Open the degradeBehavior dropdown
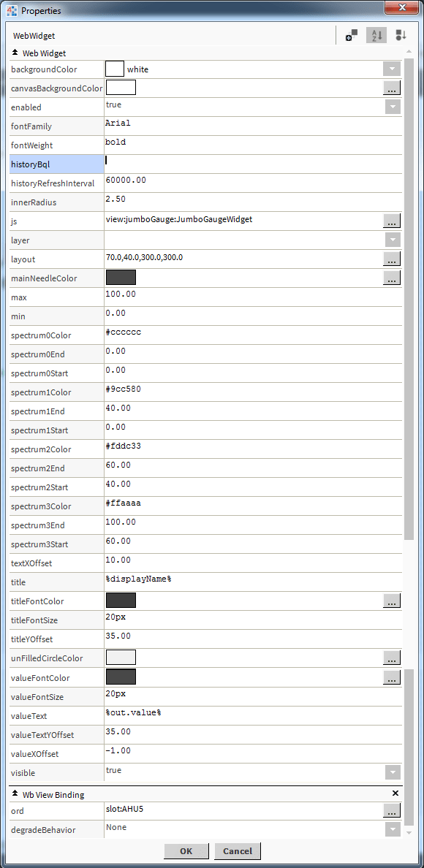Viewport: 424px width, 868px height. click(393, 829)
